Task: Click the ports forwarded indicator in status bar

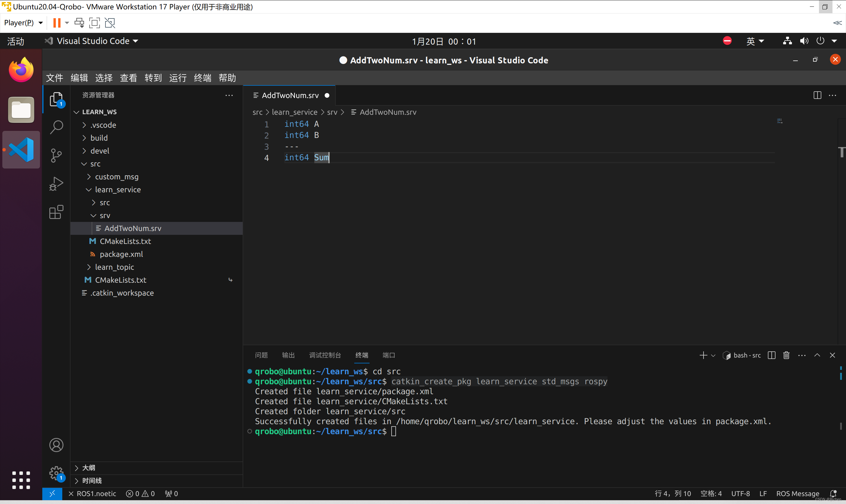Action: [172, 493]
